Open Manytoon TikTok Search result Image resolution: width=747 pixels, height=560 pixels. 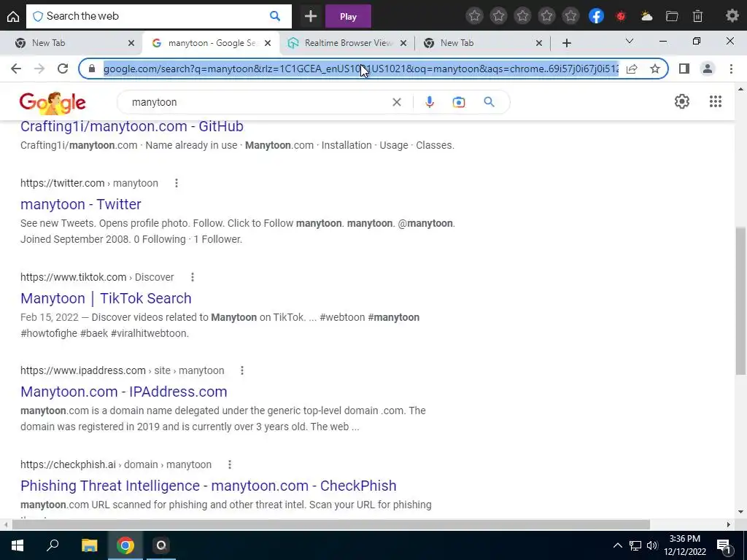pyautogui.click(x=106, y=298)
